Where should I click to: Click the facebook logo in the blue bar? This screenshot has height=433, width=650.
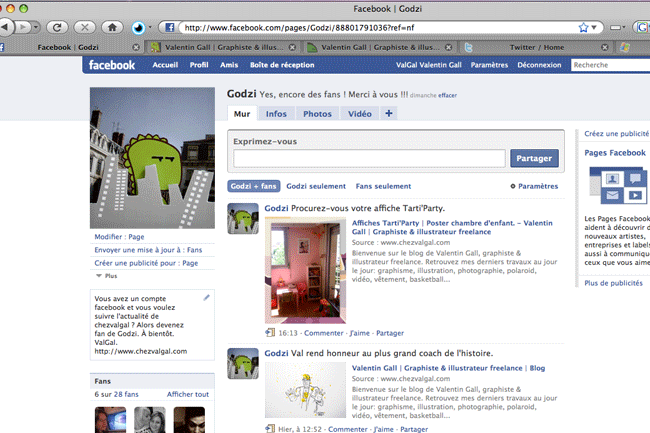[x=112, y=65]
